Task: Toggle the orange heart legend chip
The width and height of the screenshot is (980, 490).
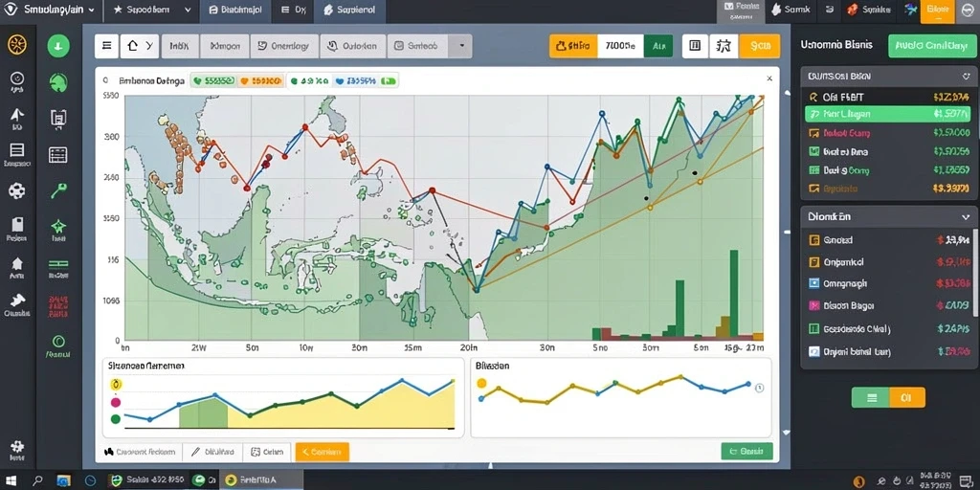Action: tap(260, 80)
